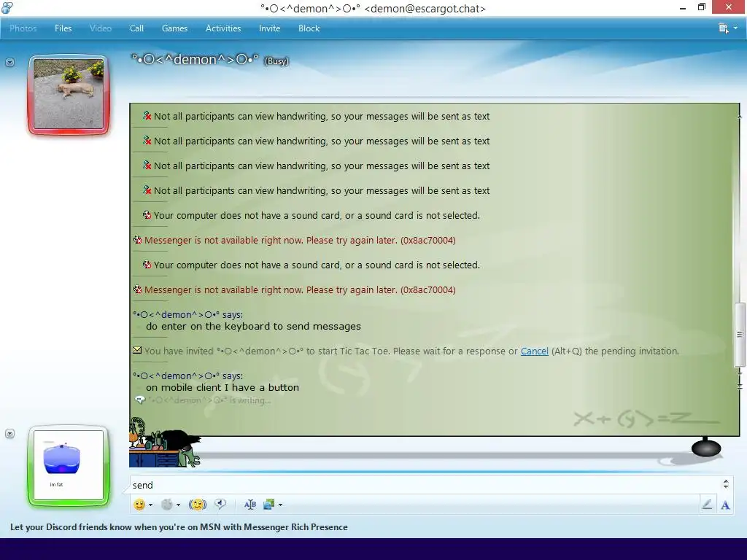This screenshot has width=747, height=560.
Task: Click the (Busy) status text
Action: pos(276,61)
